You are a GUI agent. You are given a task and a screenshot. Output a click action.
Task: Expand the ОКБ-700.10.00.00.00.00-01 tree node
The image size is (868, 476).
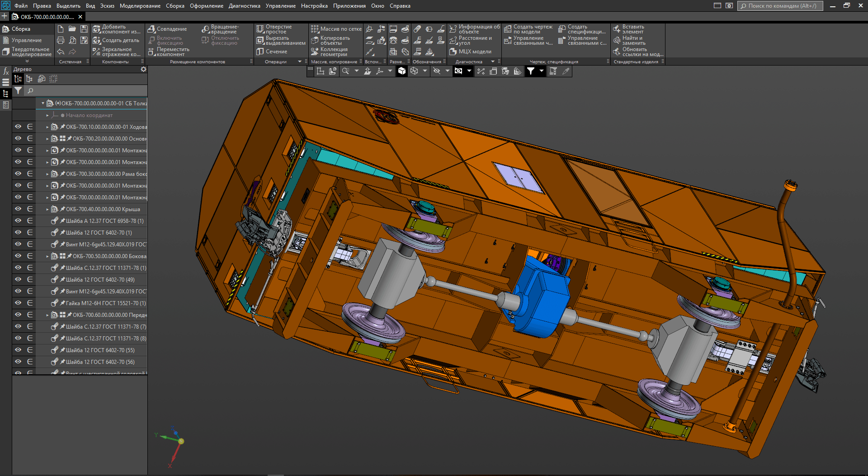point(47,127)
